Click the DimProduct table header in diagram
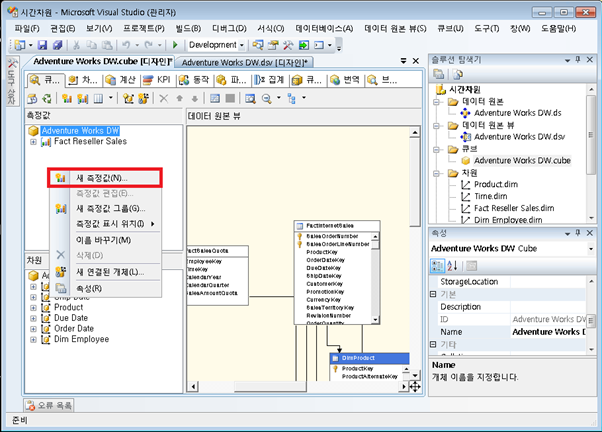The height and width of the screenshot is (432, 602). click(x=369, y=358)
